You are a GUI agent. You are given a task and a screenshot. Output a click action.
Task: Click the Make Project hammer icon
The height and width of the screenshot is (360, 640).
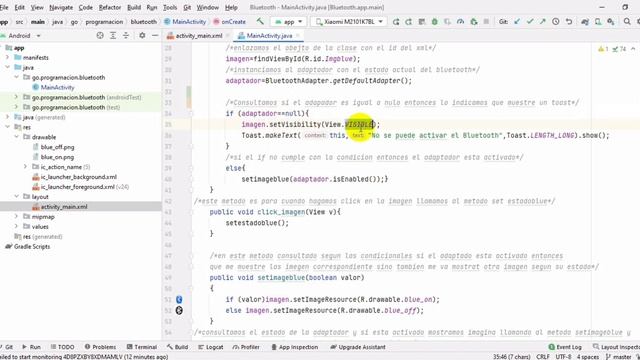click(x=260, y=21)
